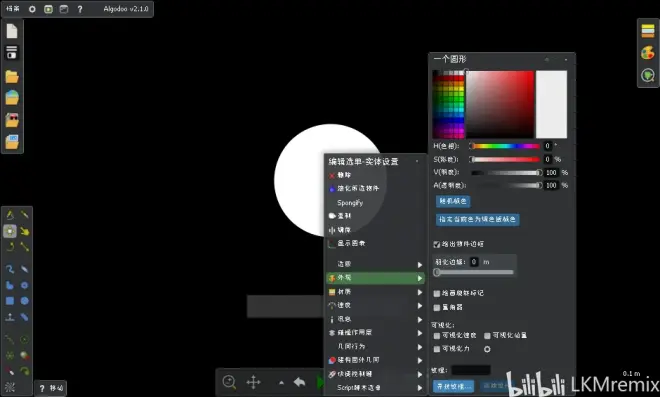This screenshot has width=660, height=397.
Task: Expand the Script menu submenu
Action: 375,387
